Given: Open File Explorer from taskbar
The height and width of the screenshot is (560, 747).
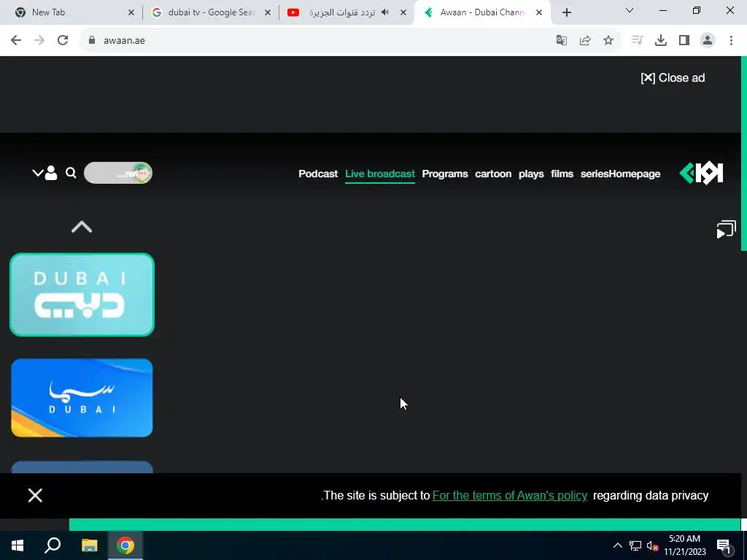Looking at the screenshot, I should (x=89, y=545).
